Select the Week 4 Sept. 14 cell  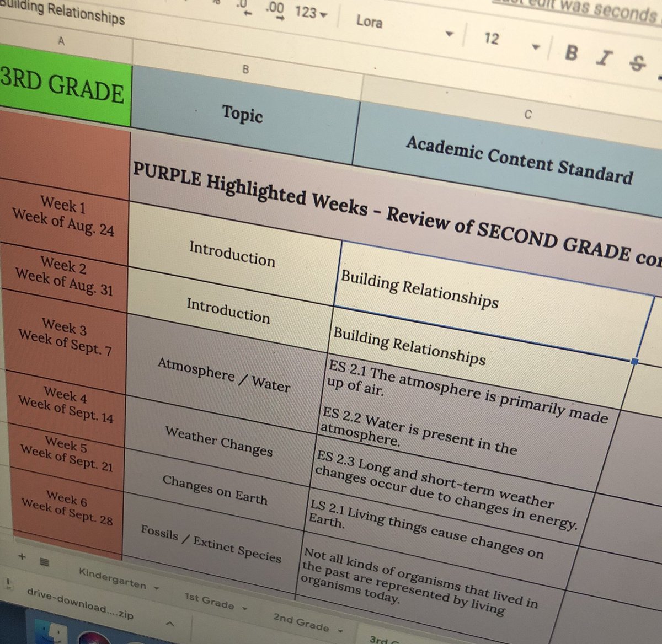65,404
